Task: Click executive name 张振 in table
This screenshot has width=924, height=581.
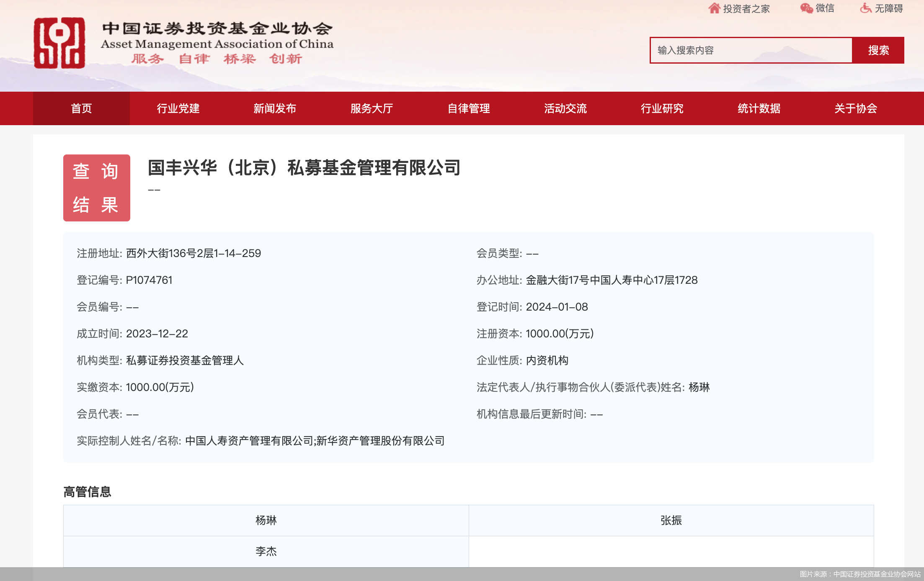Action: 671,520
